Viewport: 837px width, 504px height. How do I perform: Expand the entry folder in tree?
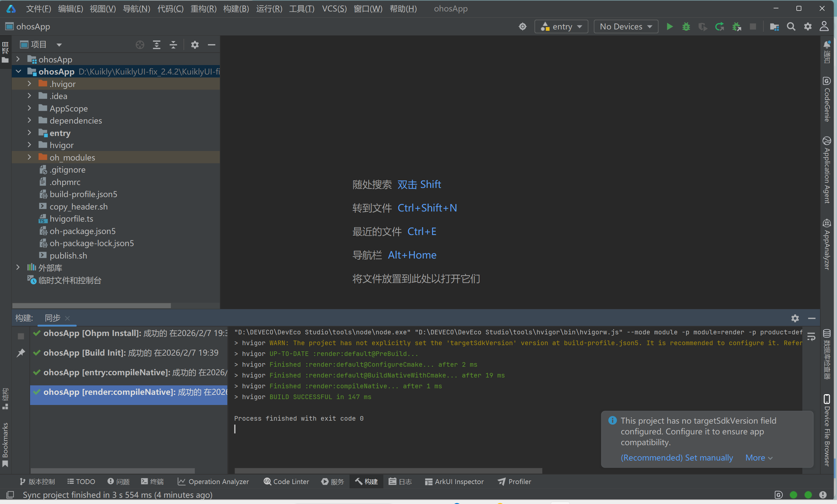point(29,133)
